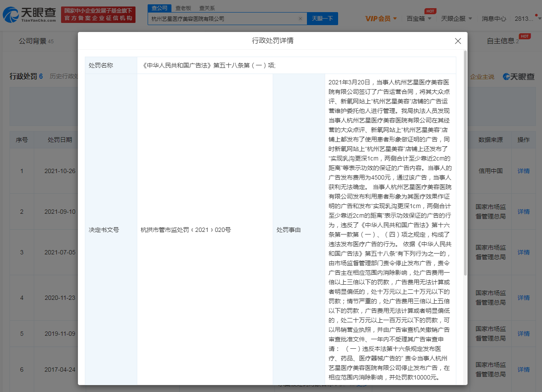The image size is (542, 392).
Task: Open 消息中心 message center
Action: [x=494, y=19]
